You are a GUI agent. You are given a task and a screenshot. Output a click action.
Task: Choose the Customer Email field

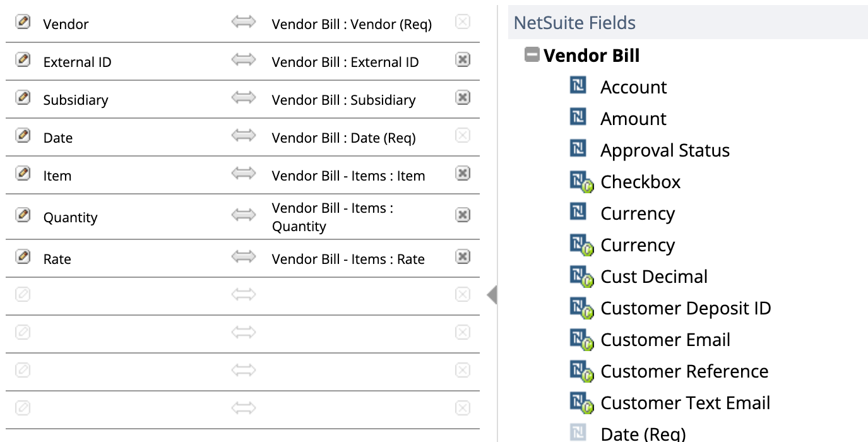pyautogui.click(x=665, y=340)
